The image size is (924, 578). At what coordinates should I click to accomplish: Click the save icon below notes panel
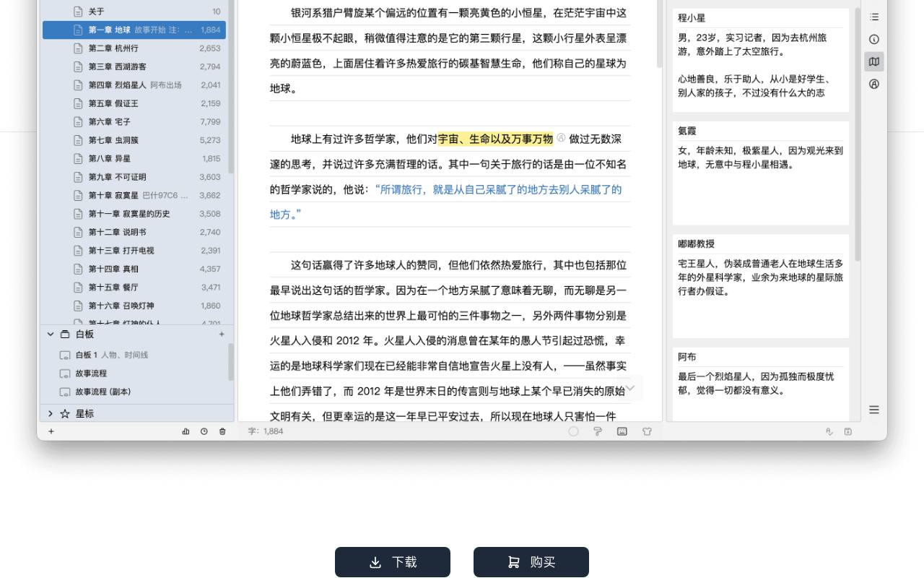click(x=848, y=431)
